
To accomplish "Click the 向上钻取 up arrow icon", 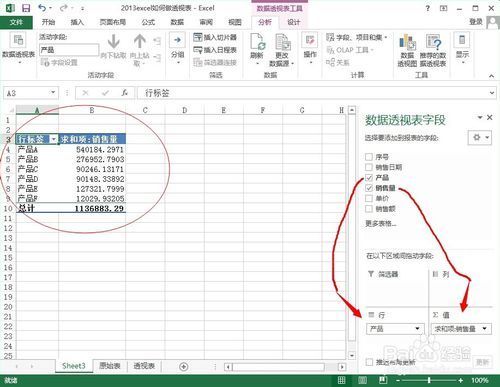I will 140,42.
